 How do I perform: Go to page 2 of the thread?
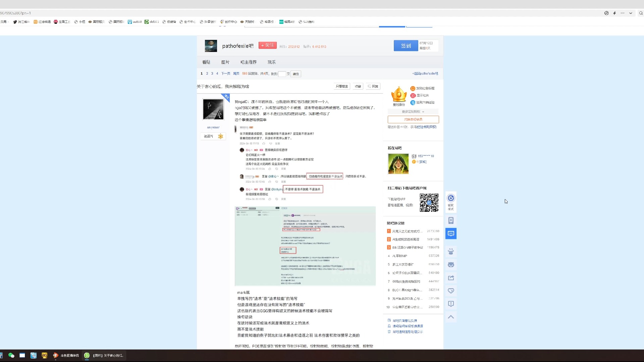point(207,73)
